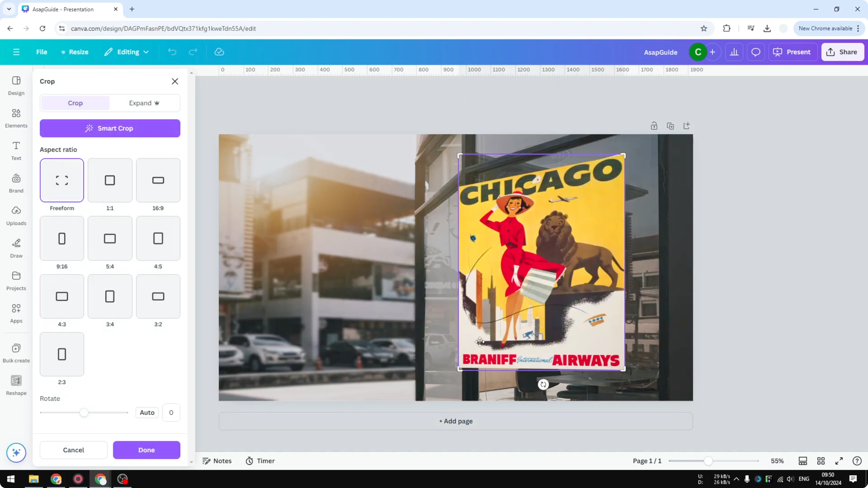Click the Undo icon
Viewport: 868px width, 488px height.
click(172, 52)
